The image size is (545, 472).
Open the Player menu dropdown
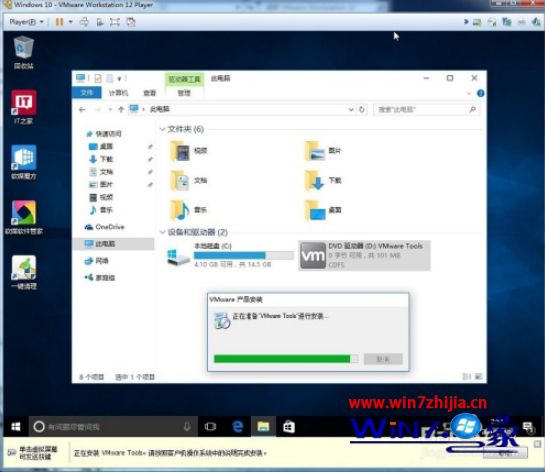pyautogui.click(x=26, y=22)
